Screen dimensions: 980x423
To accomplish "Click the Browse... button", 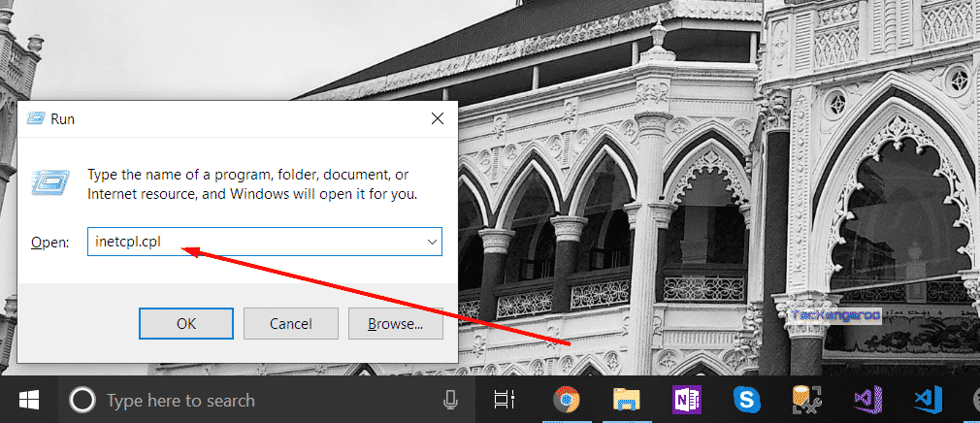I will coord(395,323).
